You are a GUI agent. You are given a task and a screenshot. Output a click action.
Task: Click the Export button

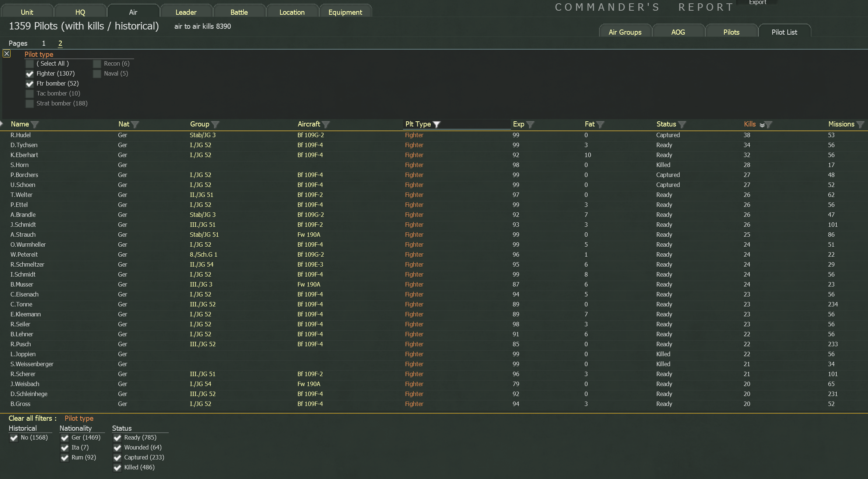[x=757, y=3]
